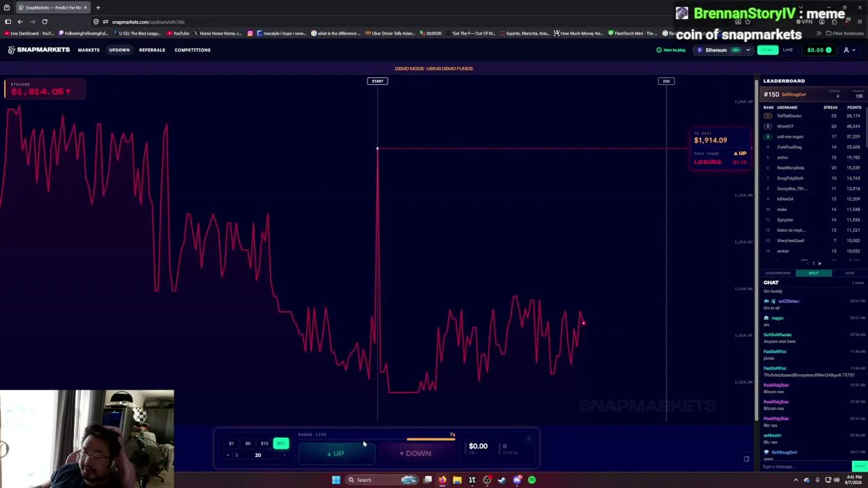Open the UpDown page
This screenshot has height=488, width=868.
[x=119, y=49]
